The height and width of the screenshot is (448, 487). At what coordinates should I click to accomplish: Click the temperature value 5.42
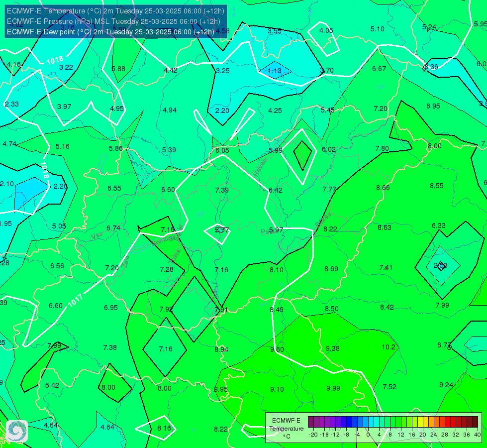pos(52,385)
